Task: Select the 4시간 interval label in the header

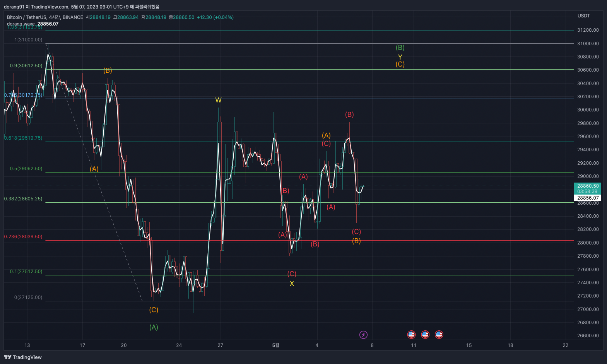Action: point(54,17)
